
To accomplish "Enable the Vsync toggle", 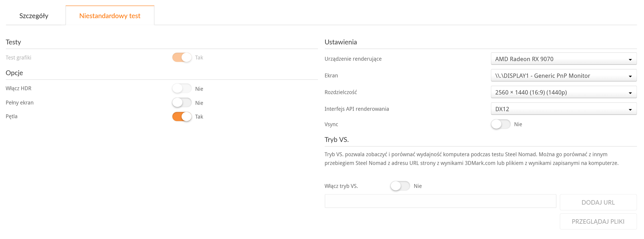I will [x=501, y=124].
